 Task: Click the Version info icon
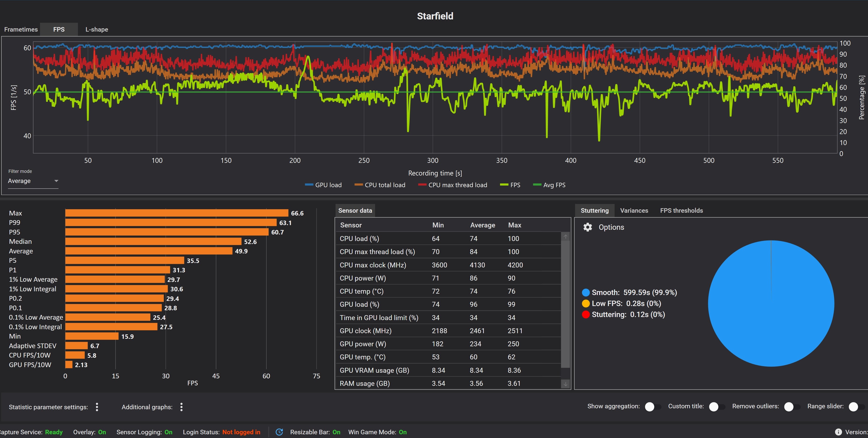click(838, 432)
